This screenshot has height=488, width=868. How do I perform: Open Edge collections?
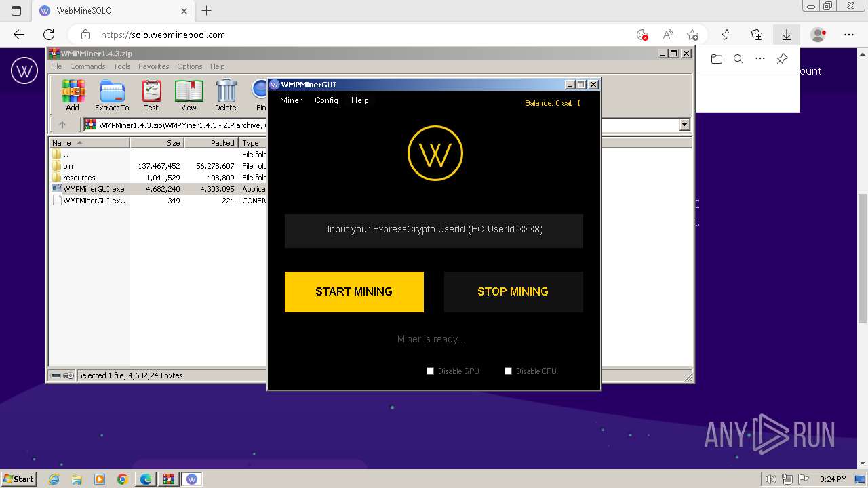(757, 35)
